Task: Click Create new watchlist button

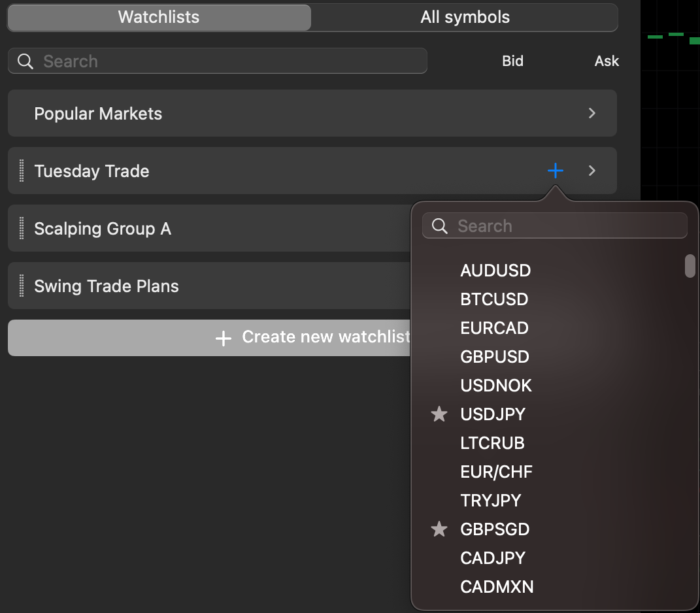Action: pos(209,337)
